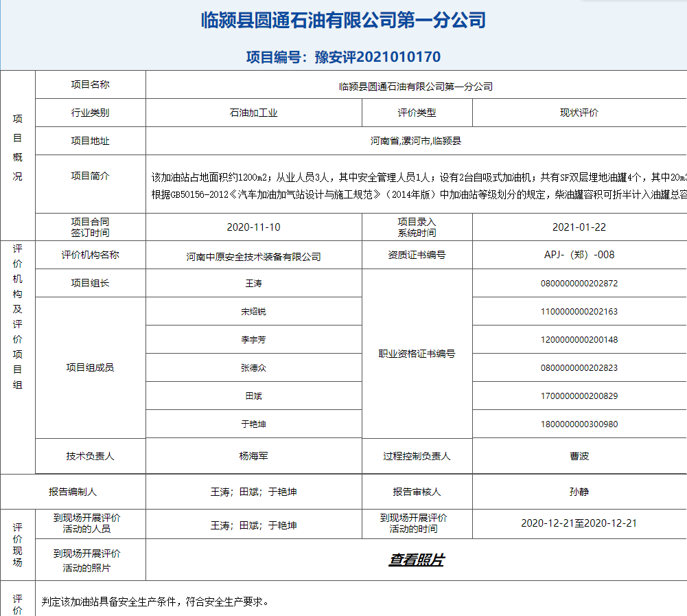Viewport: 687px width, 616px height.
Task: Click the 报告审核人 label
Action: click(x=417, y=492)
